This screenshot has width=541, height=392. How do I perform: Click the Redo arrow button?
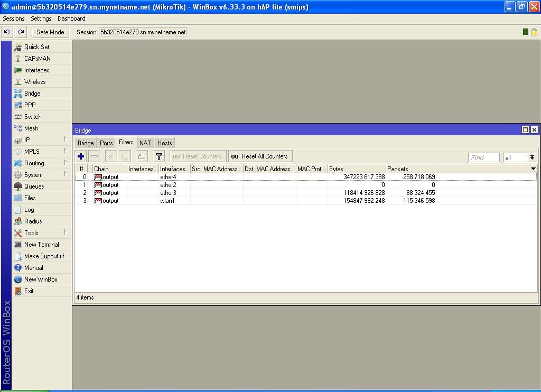pyautogui.click(x=21, y=32)
